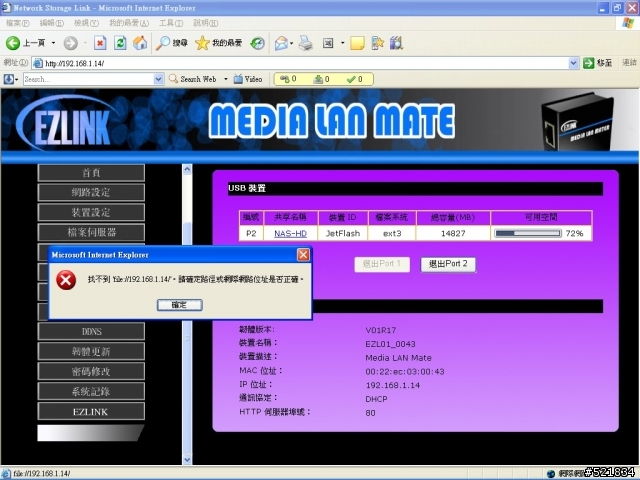Click free space progress bar 72%

click(x=528, y=233)
